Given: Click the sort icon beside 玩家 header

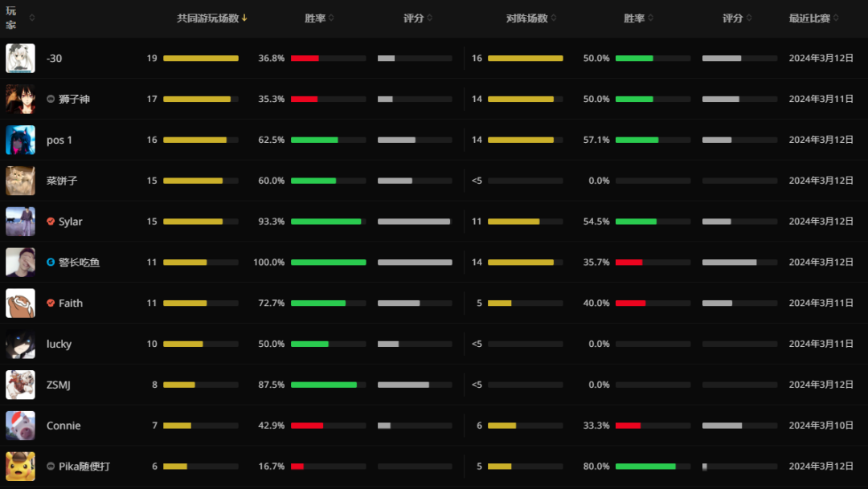Looking at the screenshot, I should pos(31,18).
